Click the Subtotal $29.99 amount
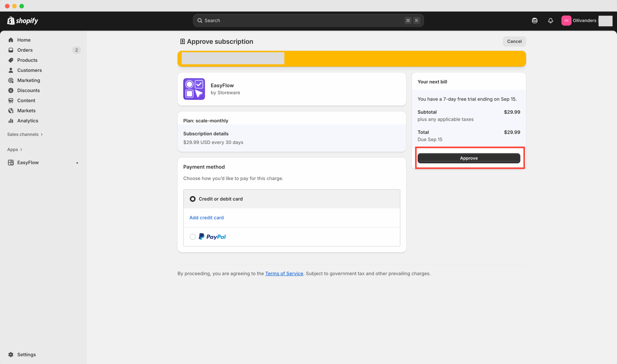Viewport: 617px width, 364px height. [x=512, y=112]
